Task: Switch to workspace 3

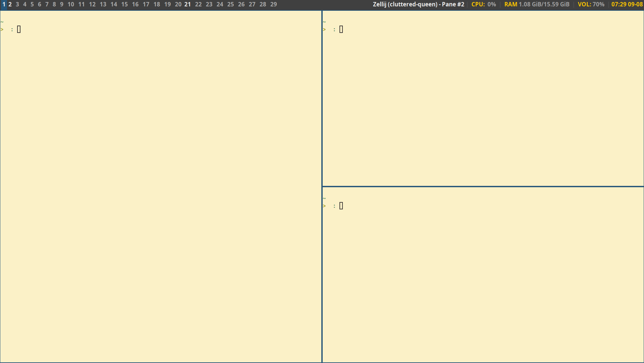Action: 17,4
